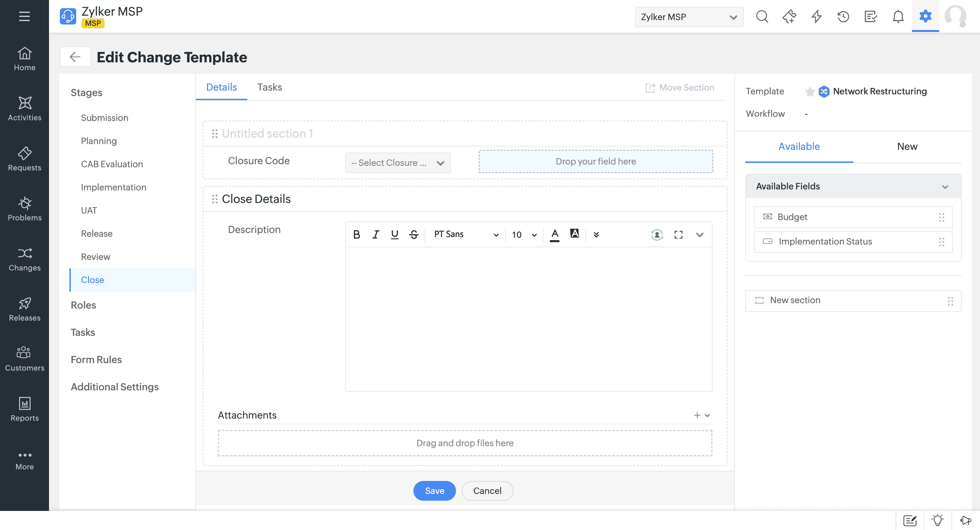Screen dimensions: 980x530
Task: Open the Changes module in sidebar
Action: tap(25, 260)
